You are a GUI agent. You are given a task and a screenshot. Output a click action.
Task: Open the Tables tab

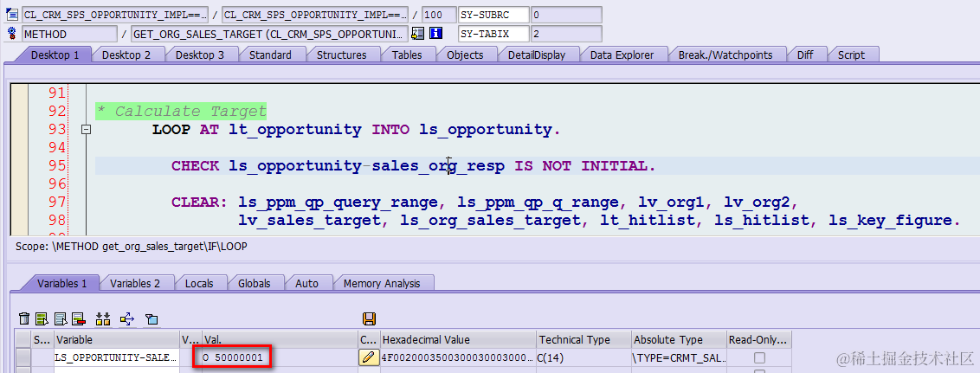click(x=407, y=55)
